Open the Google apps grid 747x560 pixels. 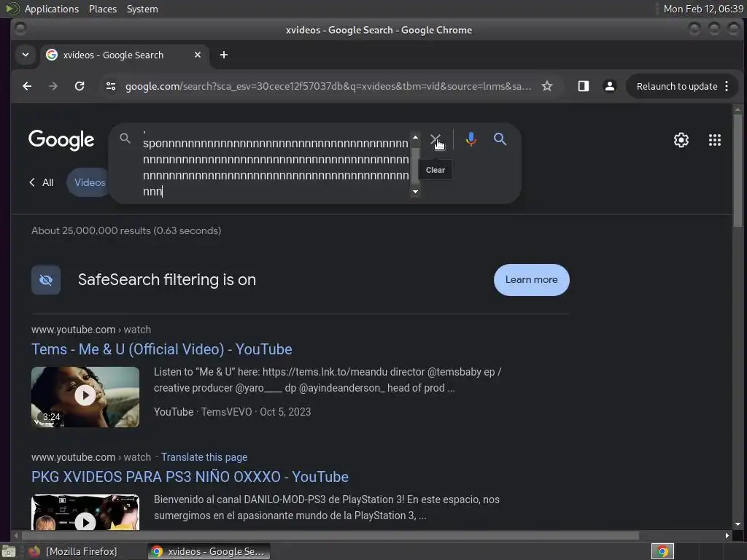click(x=715, y=140)
